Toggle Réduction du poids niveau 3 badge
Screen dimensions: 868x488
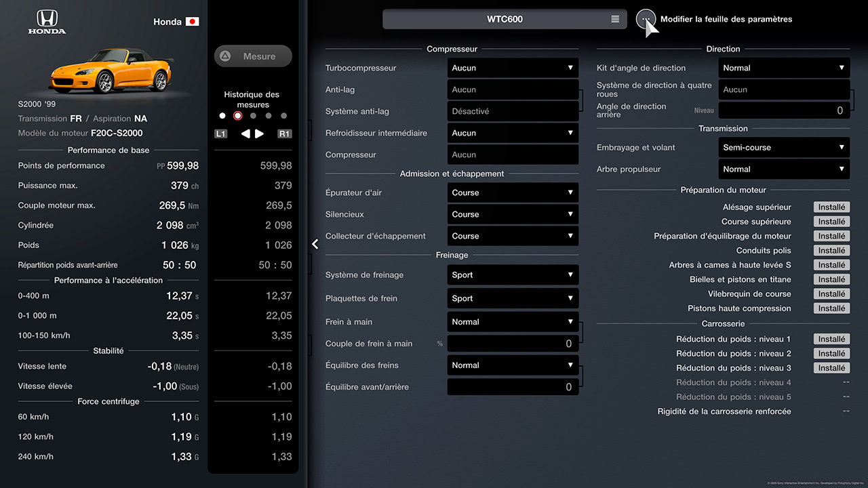pos(831,368)
